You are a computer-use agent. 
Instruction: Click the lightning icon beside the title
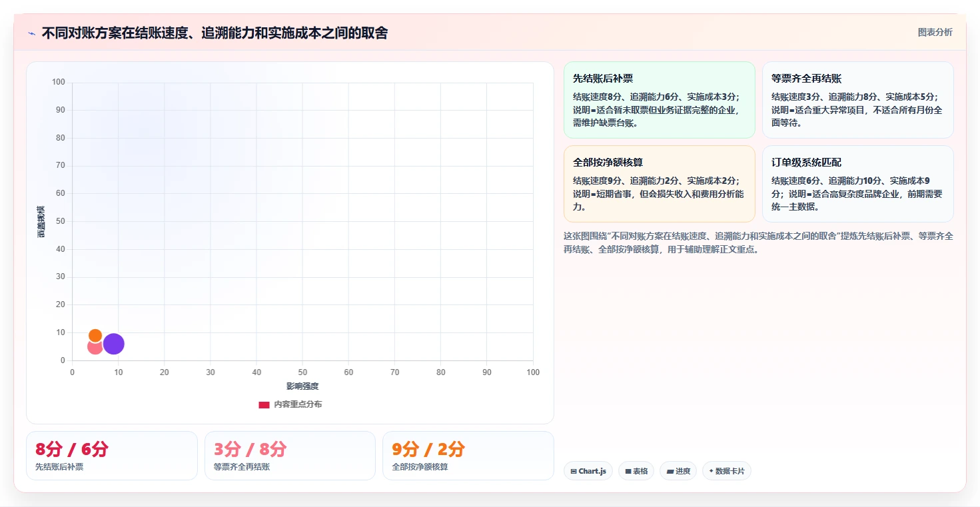pos(32,33)
